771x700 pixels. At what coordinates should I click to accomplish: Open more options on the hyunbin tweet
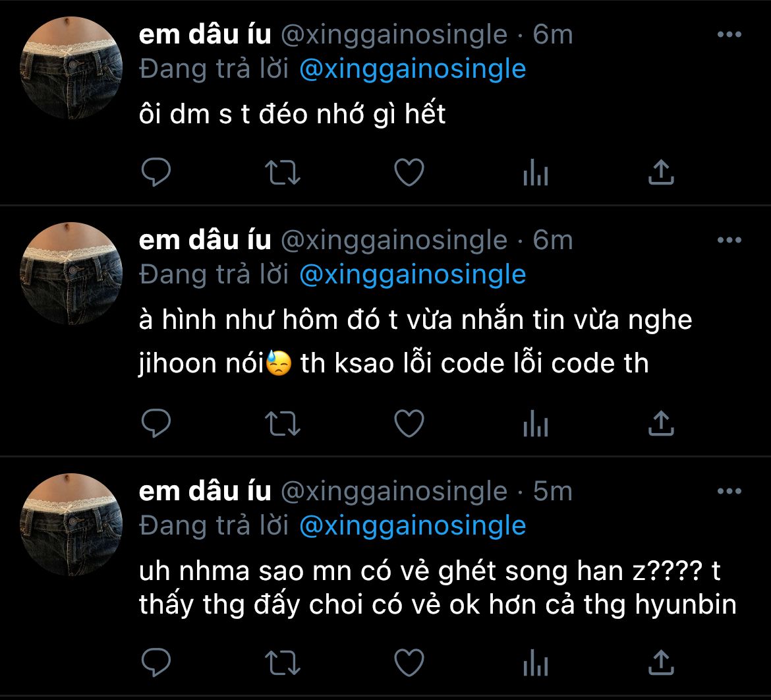point(729,491)
